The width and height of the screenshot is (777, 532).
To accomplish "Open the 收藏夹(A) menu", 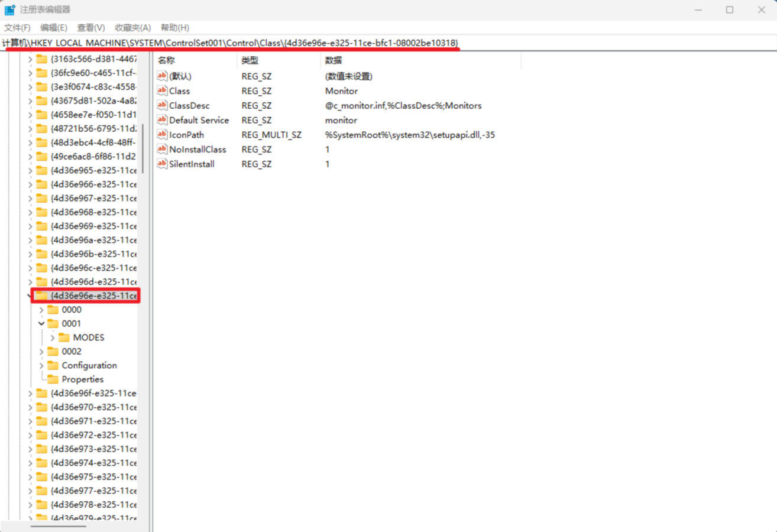I will click(132, 28).
